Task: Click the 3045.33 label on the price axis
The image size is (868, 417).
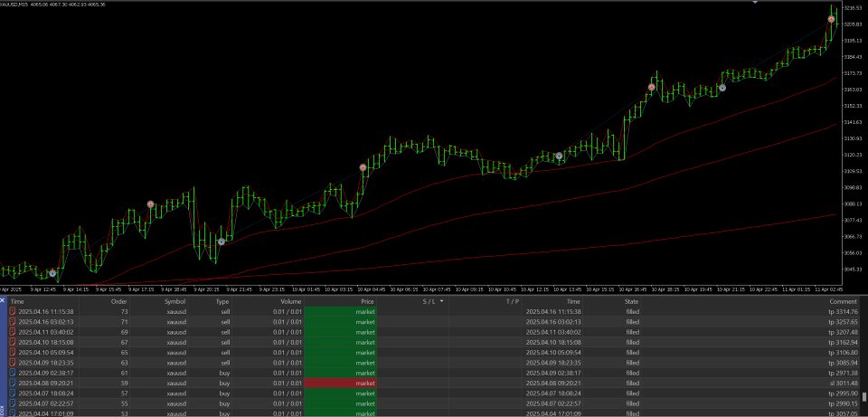Action: (854, 269)
